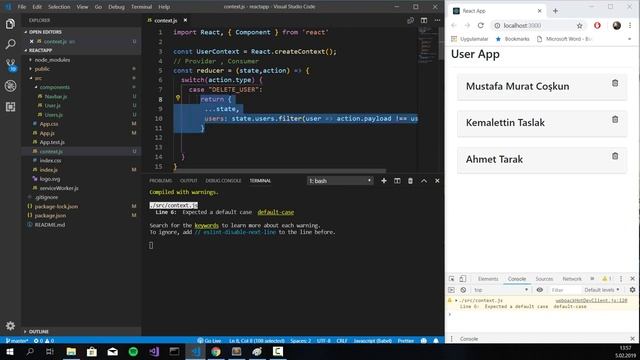
Task: Show the DevTools console sidebar
Action: coord(451,290)
